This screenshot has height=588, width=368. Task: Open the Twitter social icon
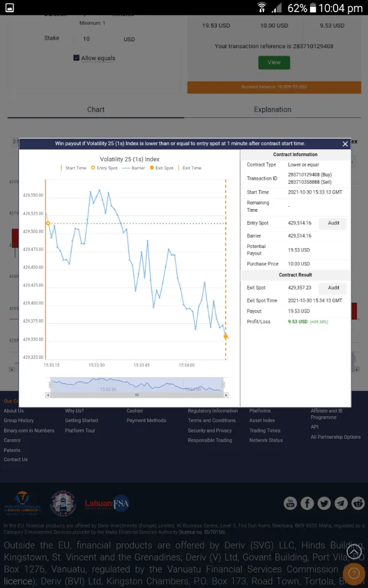324,503
